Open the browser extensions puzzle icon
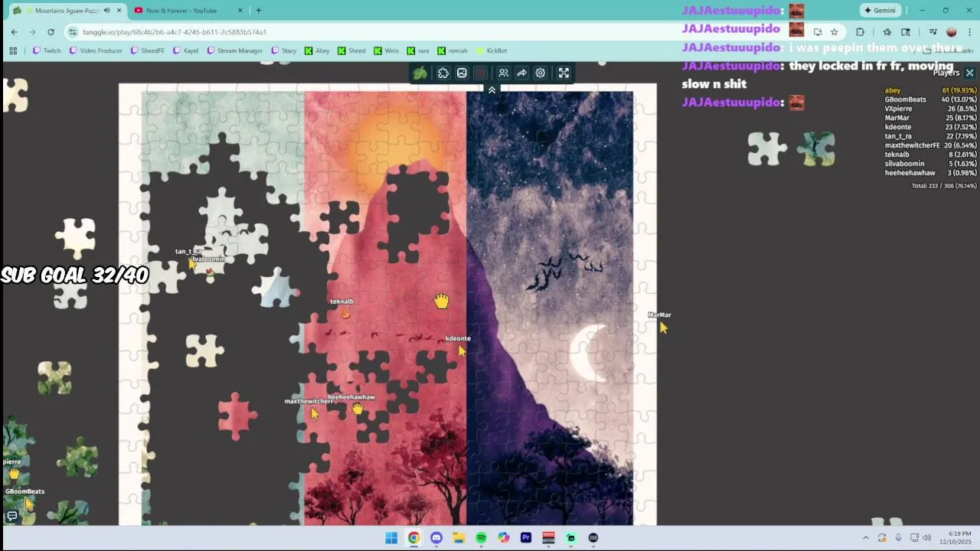The width and height of the screenshot is (980, 551). pyautogui.click(x=860, y=32)
